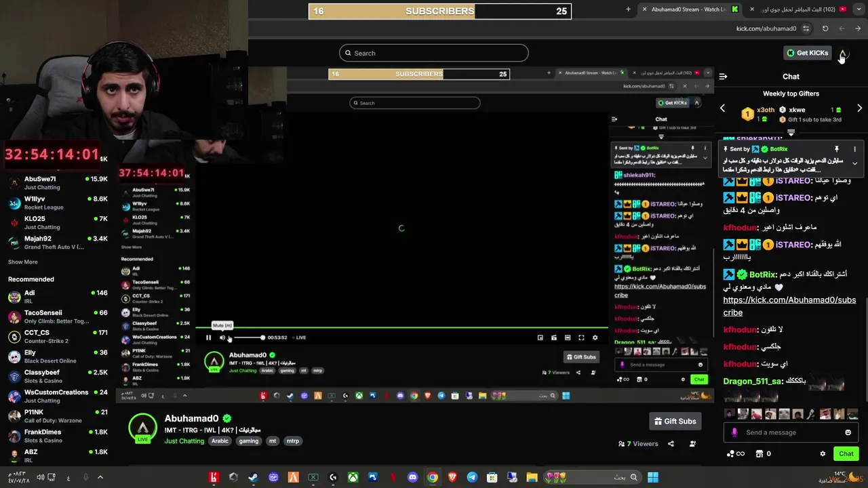This screenshot has height=488, width=868.
Task: Open the profile avatar menu at top right
Action: point(842,54)
